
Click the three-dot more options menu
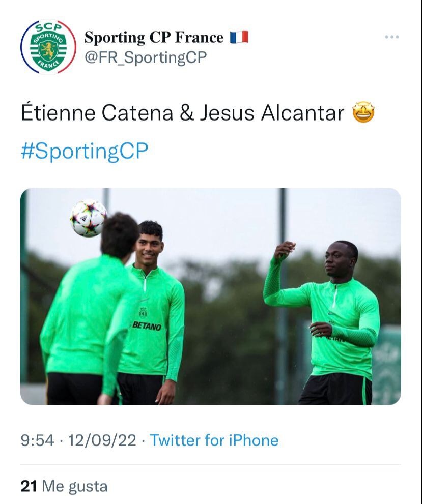391,37
